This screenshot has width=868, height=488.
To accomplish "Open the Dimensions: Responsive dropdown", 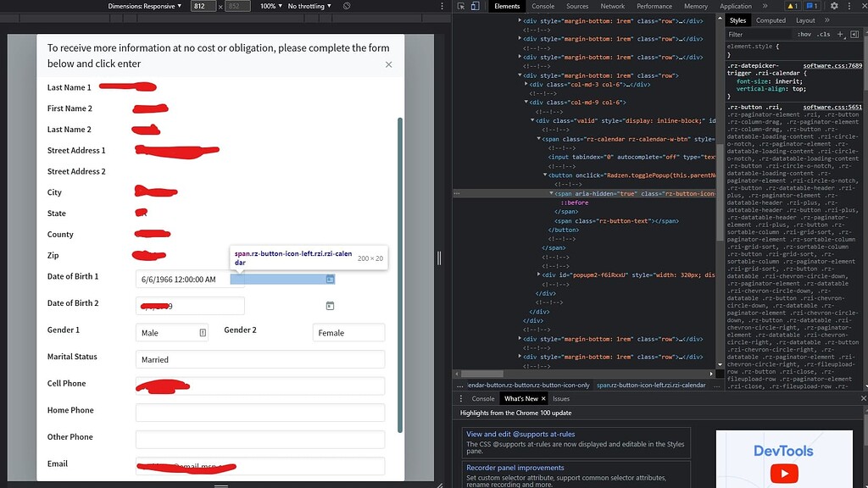I will (x=144, y=6).
